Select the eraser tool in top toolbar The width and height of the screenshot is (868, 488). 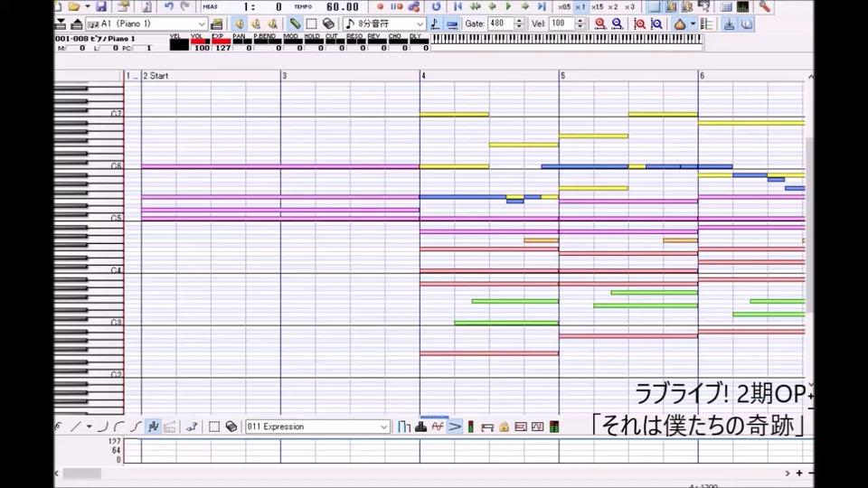pos(328,23)
